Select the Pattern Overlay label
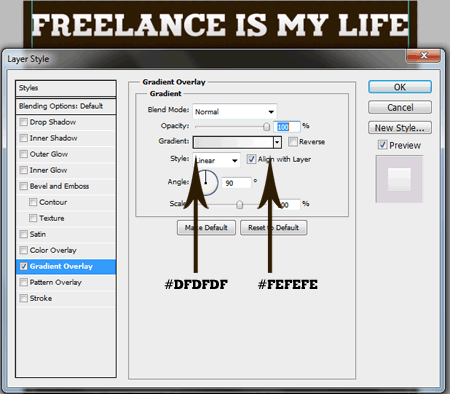450x394 pixels. click(56, 282)
